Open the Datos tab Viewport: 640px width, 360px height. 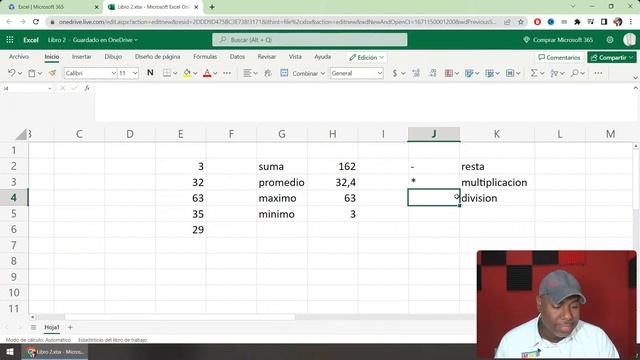tap(237, 57)
